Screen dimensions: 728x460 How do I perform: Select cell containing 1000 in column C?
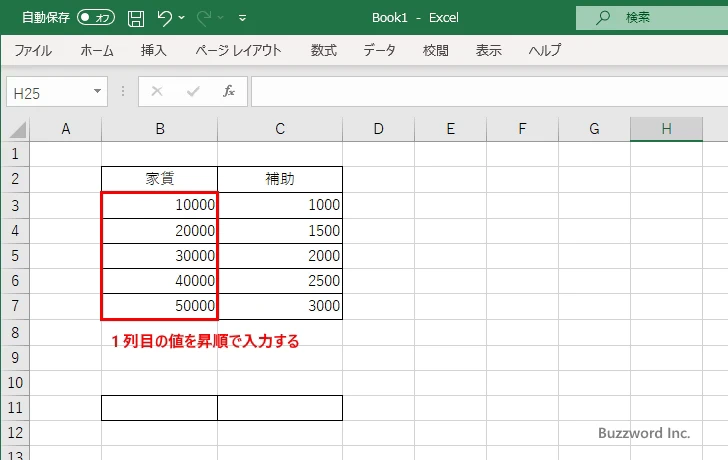click(280, 205)
